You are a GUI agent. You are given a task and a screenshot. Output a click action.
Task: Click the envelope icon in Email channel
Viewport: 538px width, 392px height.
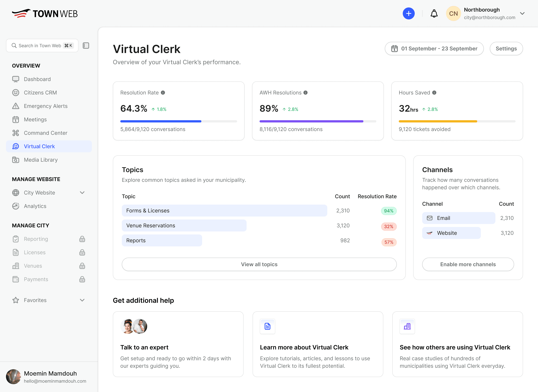(x=429, y=218)
